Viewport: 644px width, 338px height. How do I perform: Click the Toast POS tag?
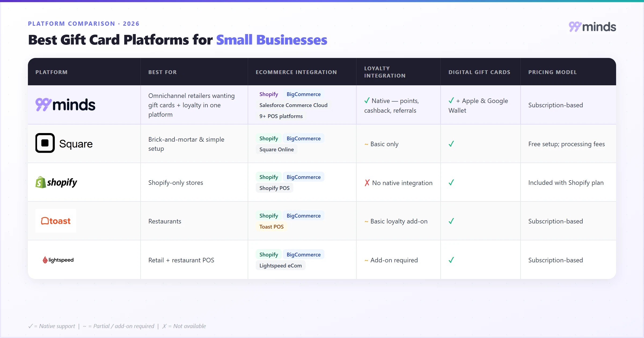point(271,227)
